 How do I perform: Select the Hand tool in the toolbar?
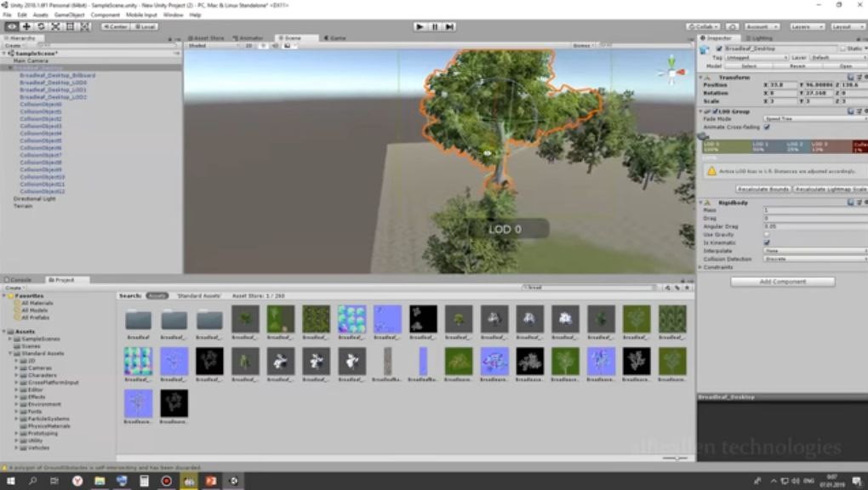(x=12, y=26)
